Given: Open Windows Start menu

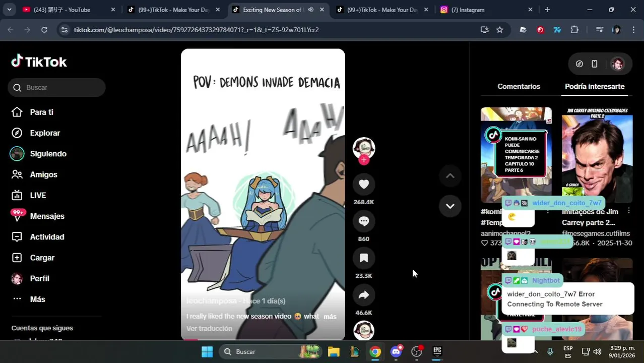Looking at the screenshot, I should click(207, 351).
